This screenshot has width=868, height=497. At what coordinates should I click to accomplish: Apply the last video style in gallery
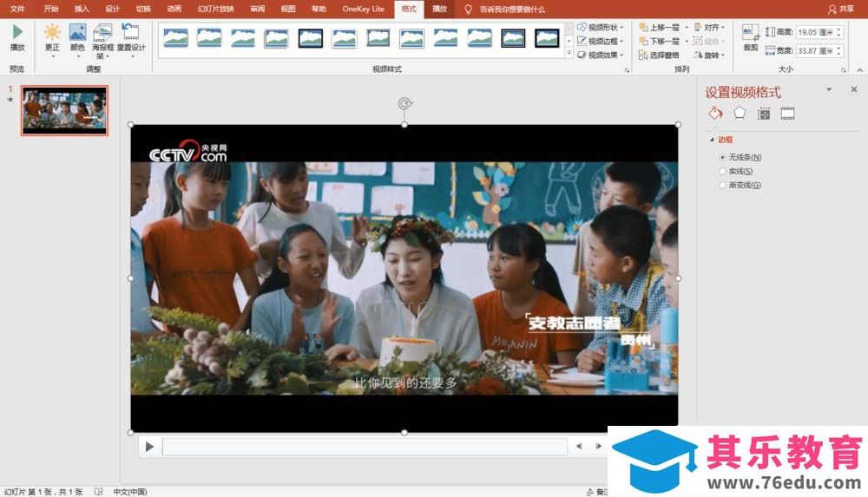pyautogui.click(x=547, y=38)
